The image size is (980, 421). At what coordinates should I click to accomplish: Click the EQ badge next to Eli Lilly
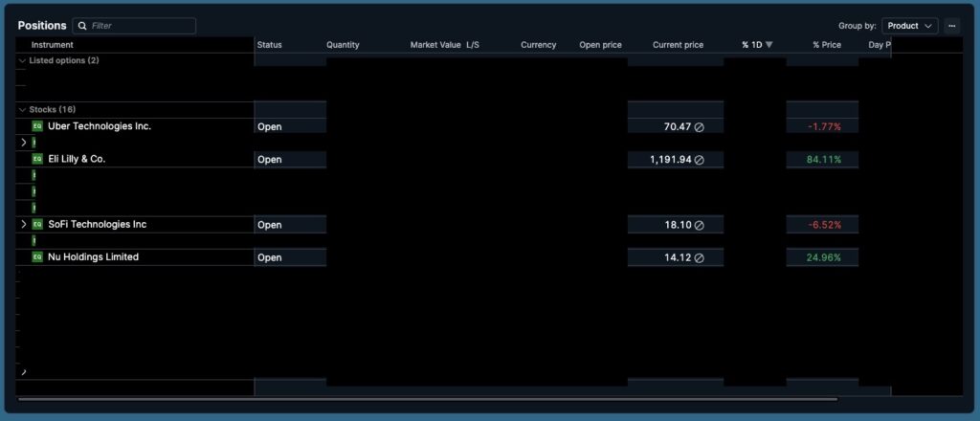[37, 159]
